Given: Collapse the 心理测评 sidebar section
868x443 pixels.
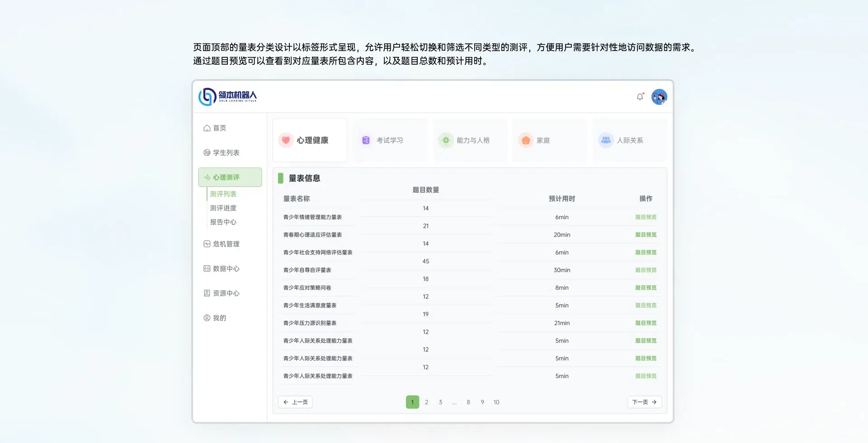Looking at the screenshot, I should 230,177.
